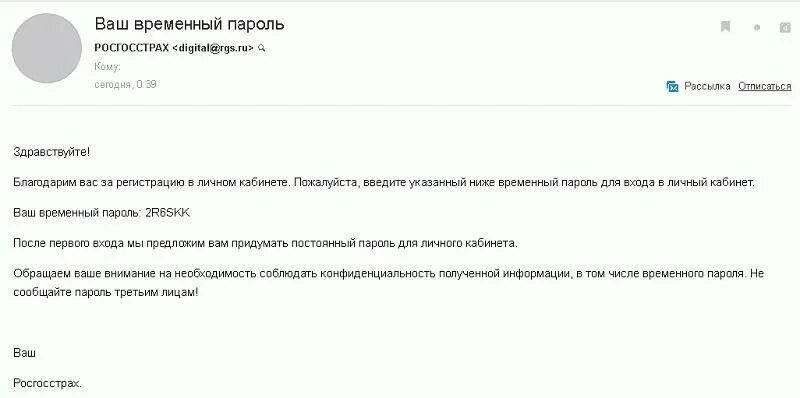This screenshot has width=800, height=398.
Task: Click the blue Рассылка mailing folder icon
Action: point(672,87)
